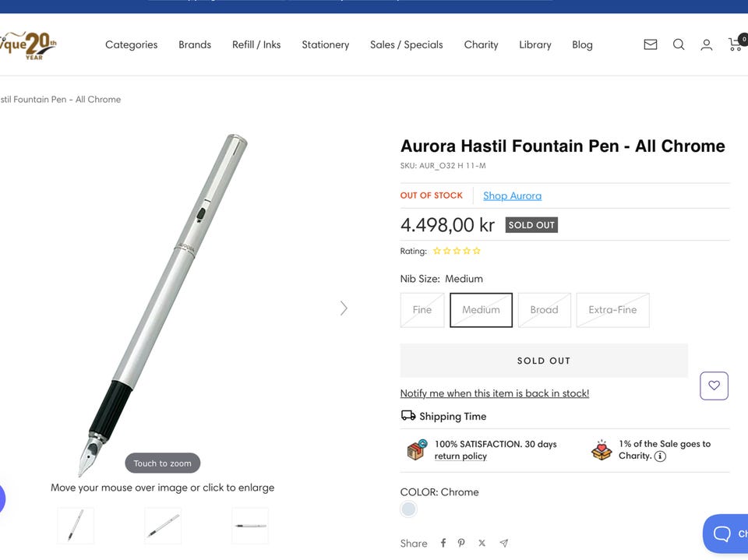Open the shopping cart icon
The image size is (748, 560).
click(736, 44)
